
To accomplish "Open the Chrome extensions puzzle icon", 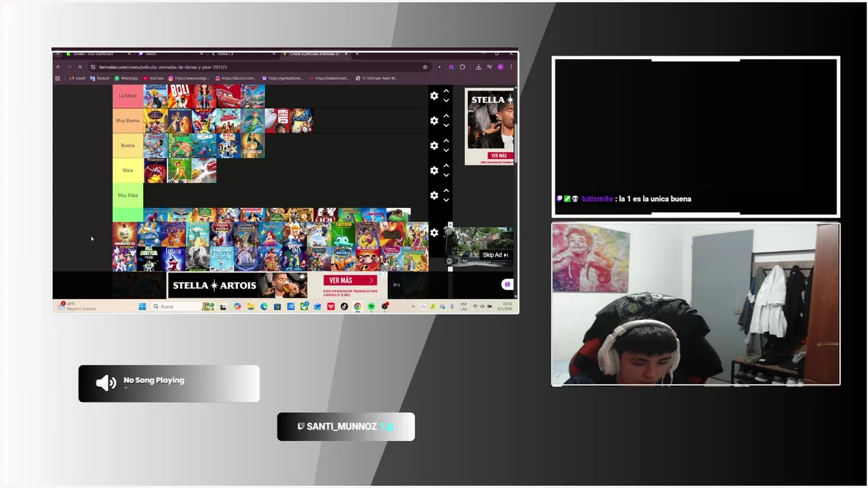I will [x=462, y=67].
